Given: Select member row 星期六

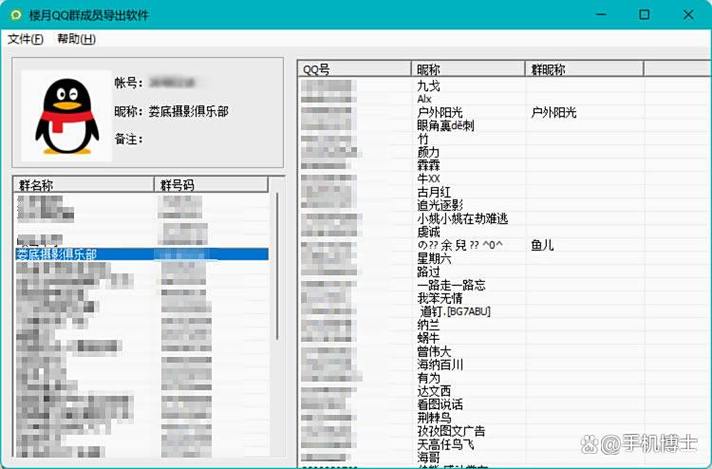Looking at the screenshot, I should tap(434, 259).
